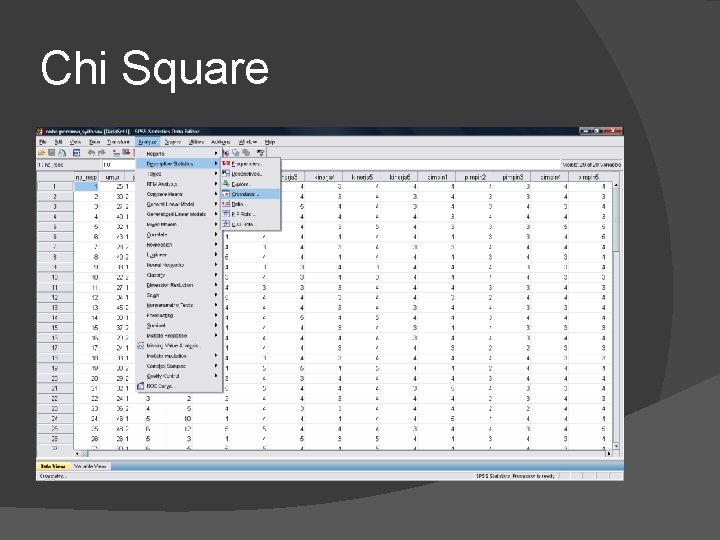This screenshot has height=540, width=720.
Task: Expand the Generalized Linear Models submenu
Action: click(x=179, y=214)
